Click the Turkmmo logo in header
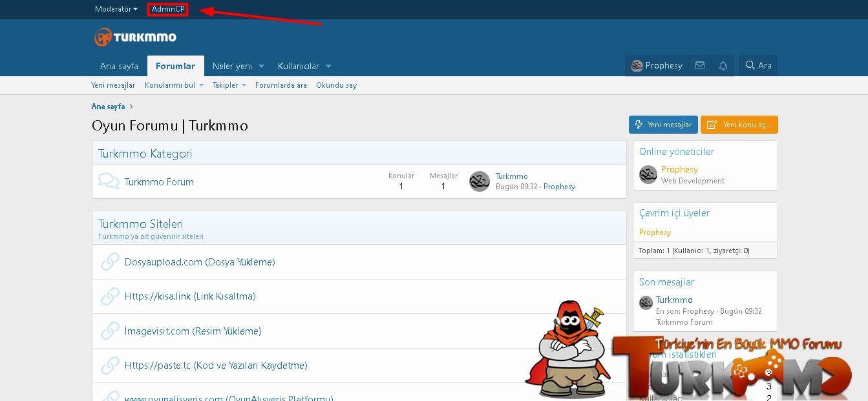The image size is (868, 401). [135, 37]
